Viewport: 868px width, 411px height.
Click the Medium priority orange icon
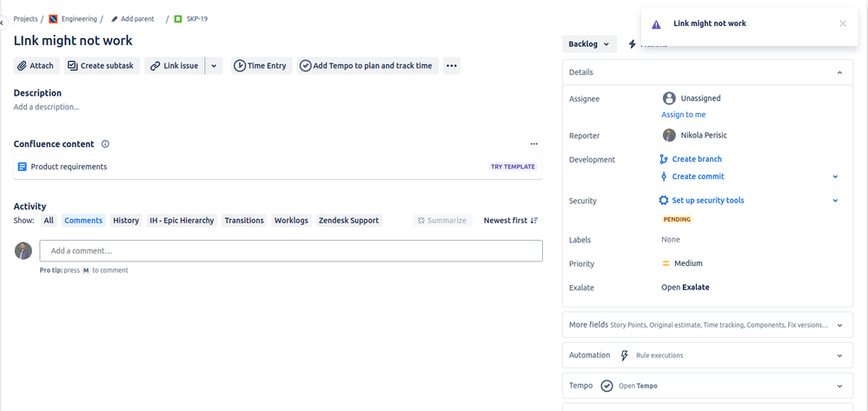tap(666, 263)
